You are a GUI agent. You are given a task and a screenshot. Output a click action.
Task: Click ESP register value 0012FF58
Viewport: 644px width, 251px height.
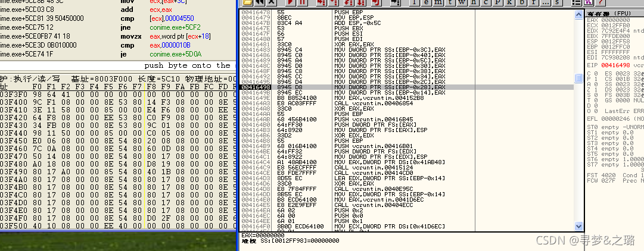tap(614, 42)
